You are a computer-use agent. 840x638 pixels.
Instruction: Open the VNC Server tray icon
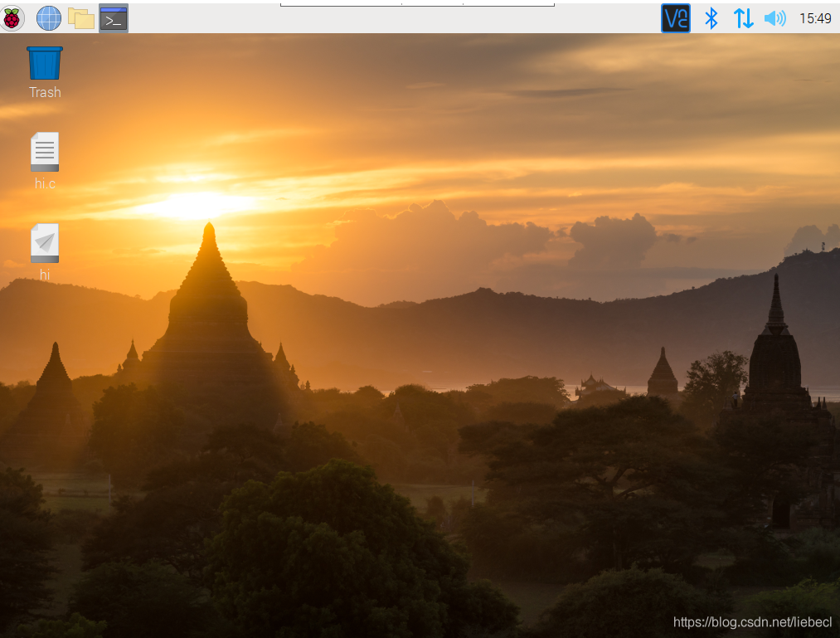676,18
